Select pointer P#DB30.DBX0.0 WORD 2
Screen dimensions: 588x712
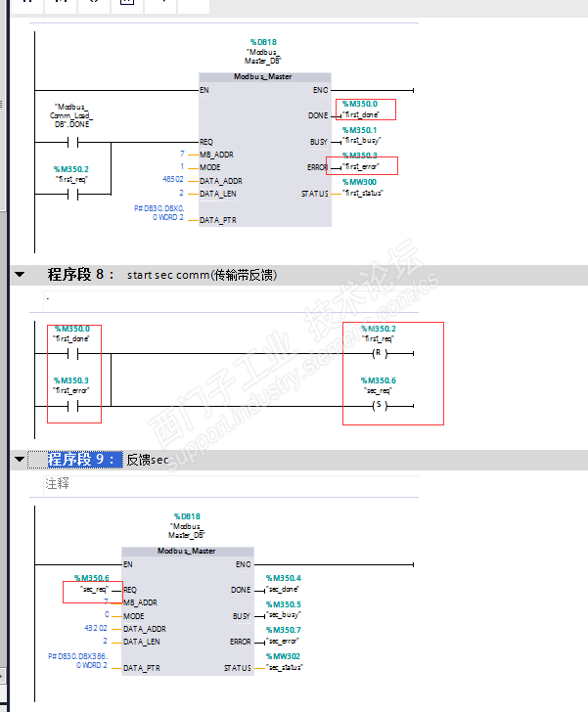point(159,213)
